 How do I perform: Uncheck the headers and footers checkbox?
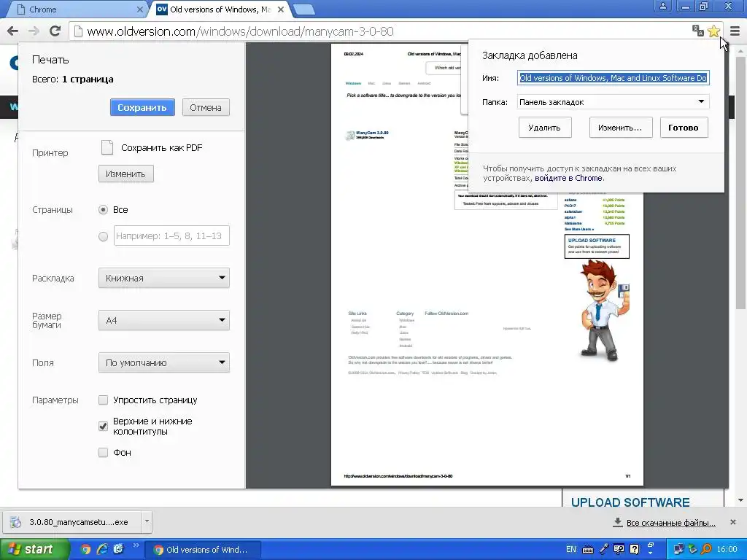coord(103,426)
